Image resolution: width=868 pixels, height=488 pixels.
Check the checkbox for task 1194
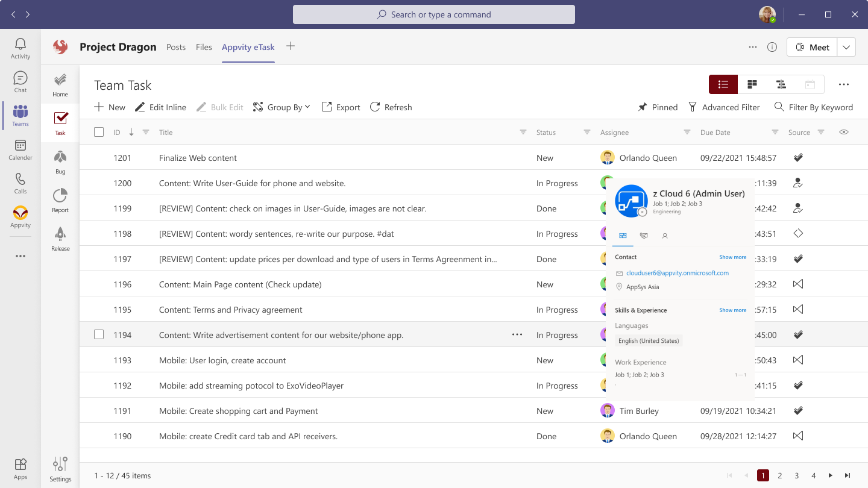pyautogui.click(x=99, y=334)
